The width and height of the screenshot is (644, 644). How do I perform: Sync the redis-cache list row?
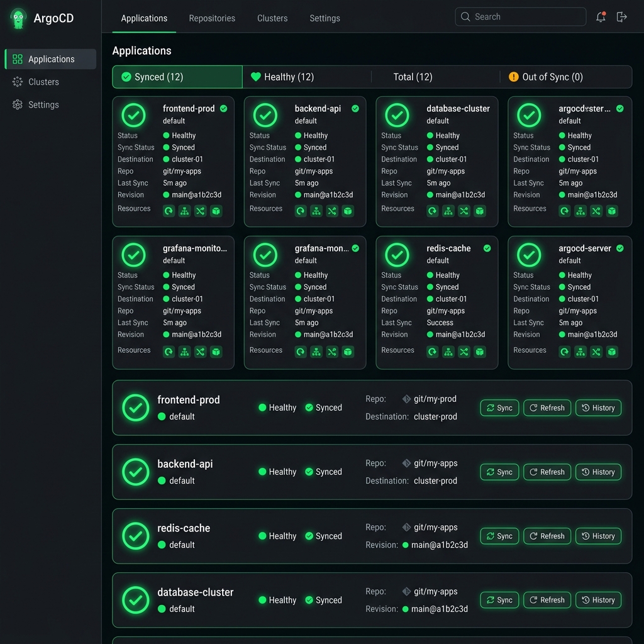[x=499, y=536]
